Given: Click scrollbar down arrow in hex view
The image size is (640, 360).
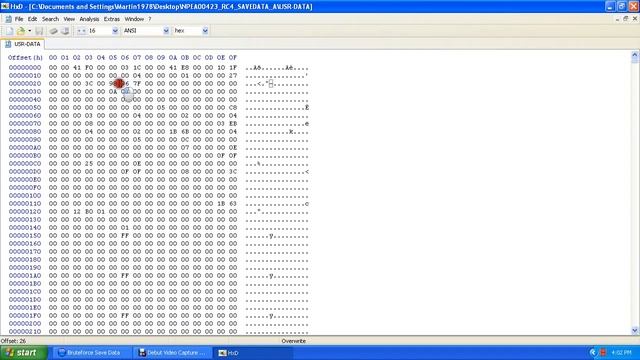Looking at the screenshot, I should 635,331.
